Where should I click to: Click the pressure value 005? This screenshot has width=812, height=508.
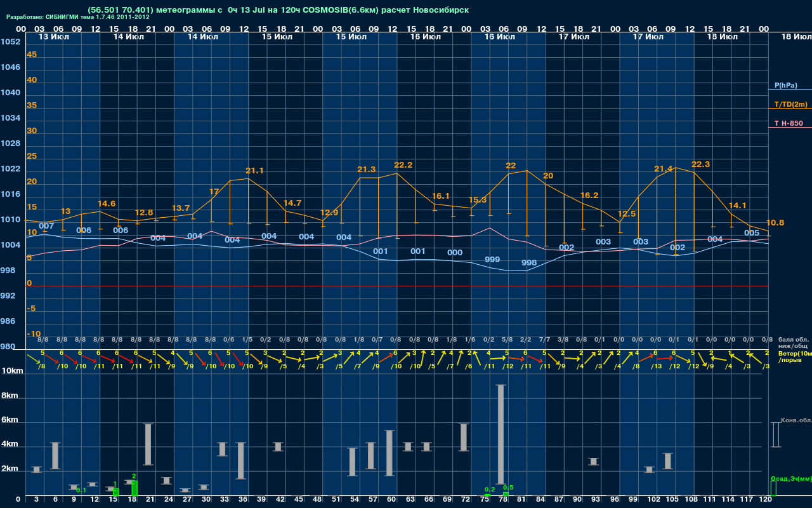point(752,233)
